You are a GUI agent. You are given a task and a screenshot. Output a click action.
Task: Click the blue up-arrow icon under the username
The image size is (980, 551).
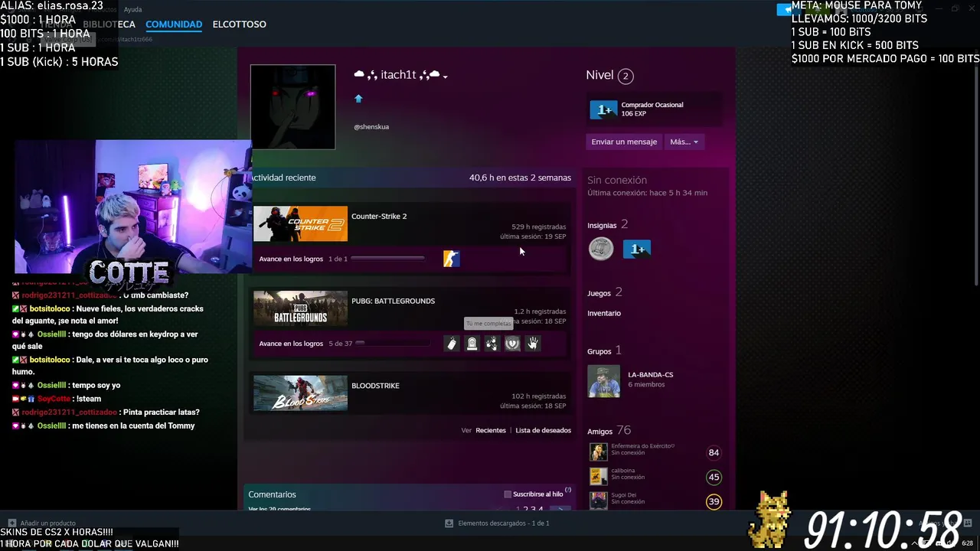(358, 99)
